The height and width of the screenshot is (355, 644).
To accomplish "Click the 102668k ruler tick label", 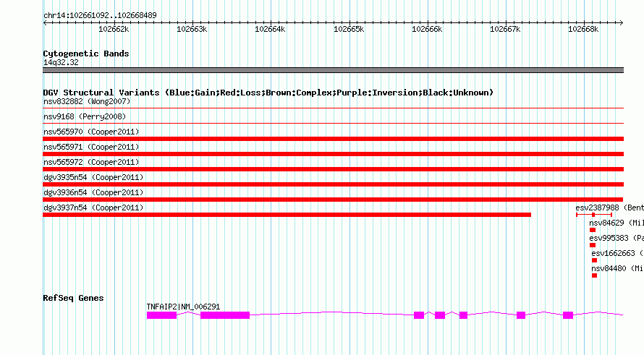I will 583,29.
